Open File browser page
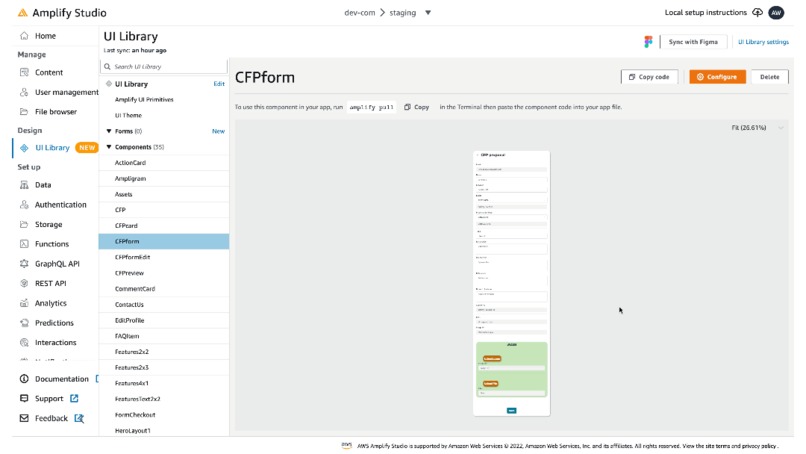The width and height of the screenshot is (806, 454). click(x=56, y=112)
